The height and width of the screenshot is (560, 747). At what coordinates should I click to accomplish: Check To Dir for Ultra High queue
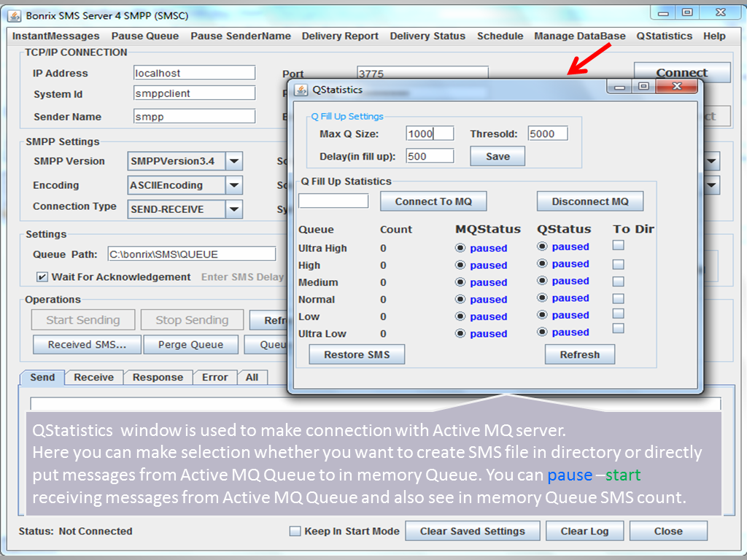pos(619,245)
